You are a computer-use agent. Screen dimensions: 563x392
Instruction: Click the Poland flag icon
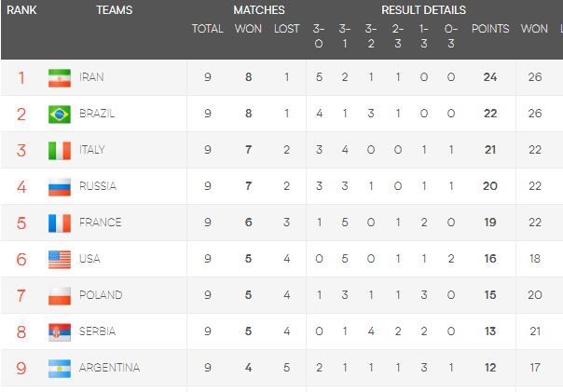[x=60, y=296]
